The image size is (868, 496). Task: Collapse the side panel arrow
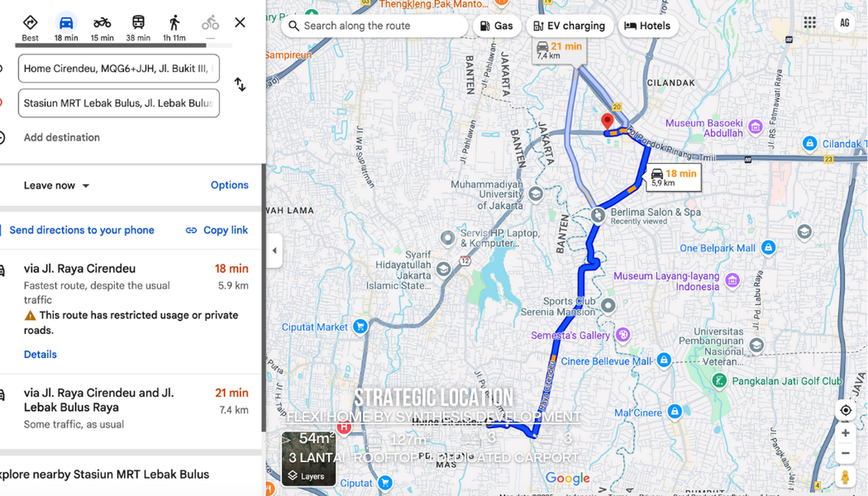tap(274, 250)
